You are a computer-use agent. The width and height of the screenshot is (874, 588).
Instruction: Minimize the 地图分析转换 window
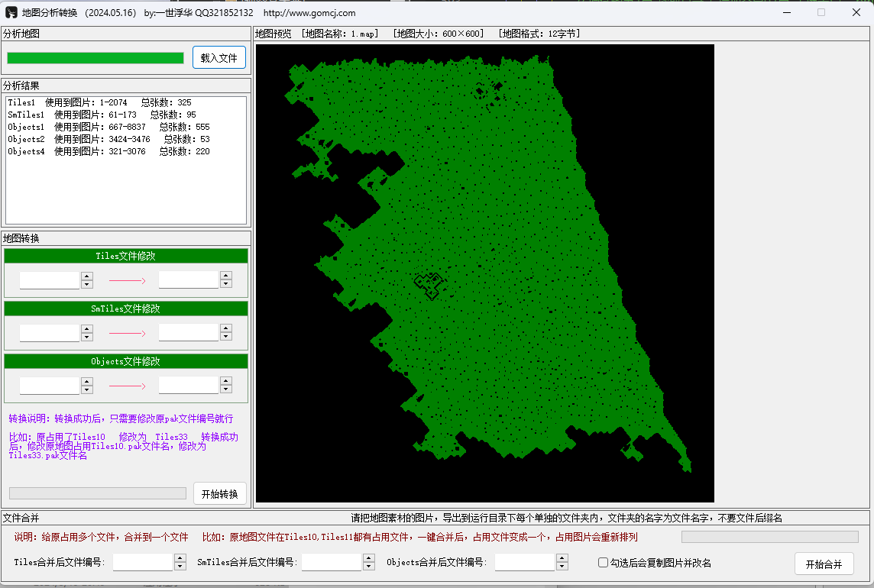pyautogui.click(x=787, y=12)
